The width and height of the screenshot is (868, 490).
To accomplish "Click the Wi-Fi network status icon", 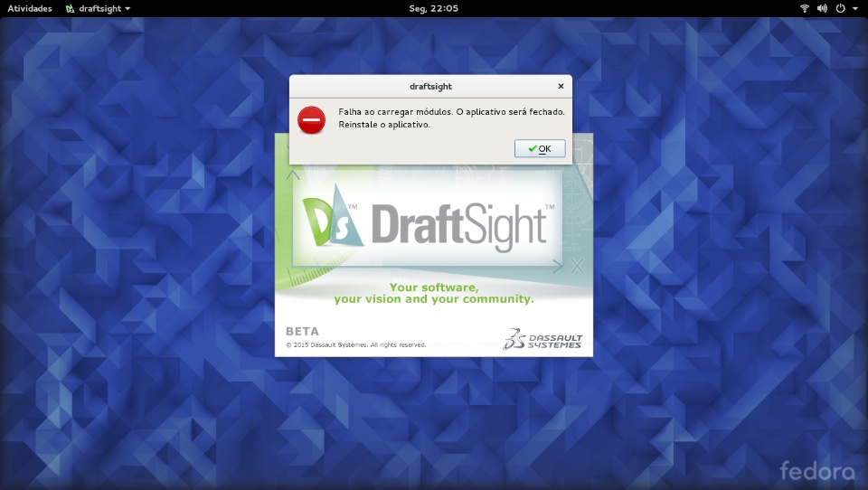I will click(805, 8).
